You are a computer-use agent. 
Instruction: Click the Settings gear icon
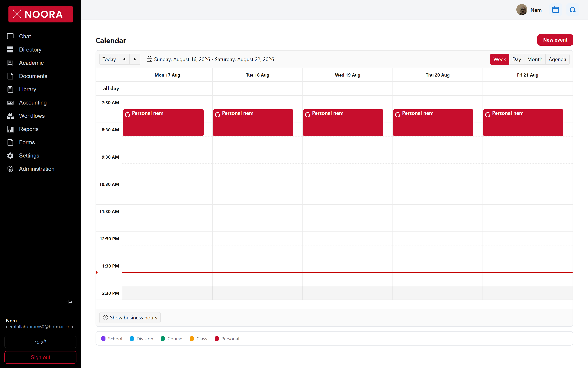(10, 156)
